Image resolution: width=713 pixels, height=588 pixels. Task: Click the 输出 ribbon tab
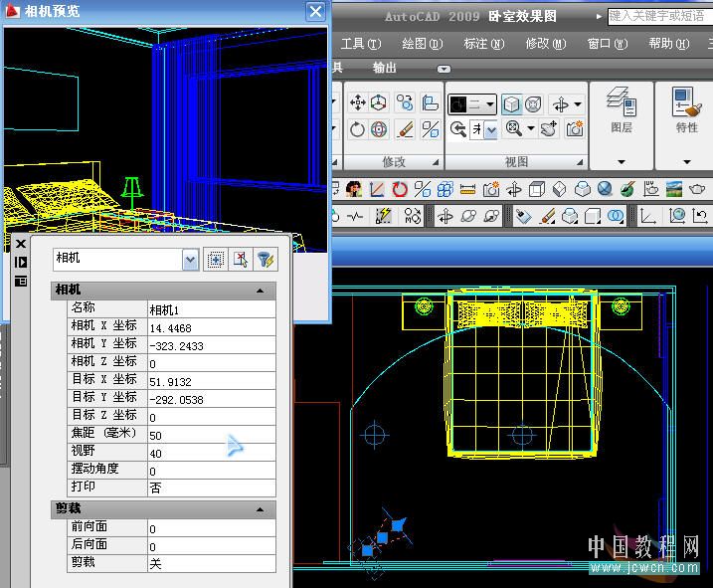(x=385, y=68)
